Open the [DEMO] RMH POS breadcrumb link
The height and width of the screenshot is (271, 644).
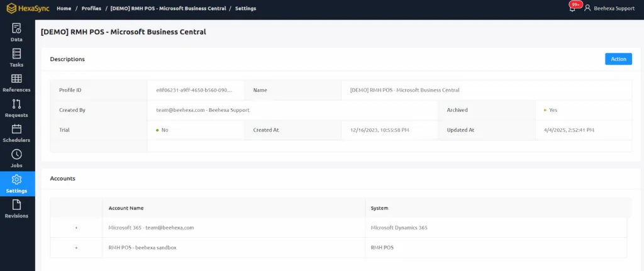coord(169,8)
